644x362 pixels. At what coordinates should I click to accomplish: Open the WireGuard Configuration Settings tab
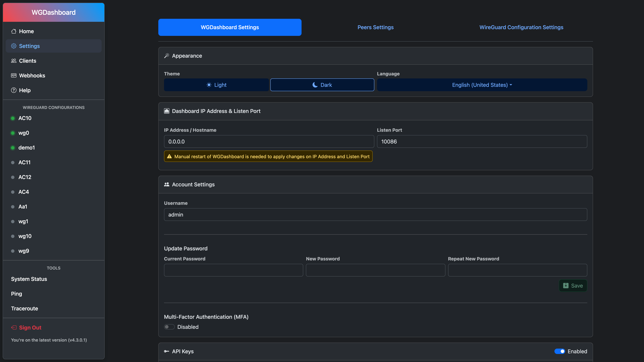pos(521,27)
